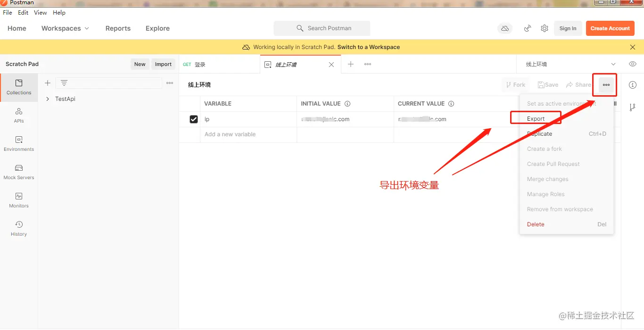Open the changelog fork icon on right sidebar
This screenshot has width=644, height=330.
click(x=633, y=107)
